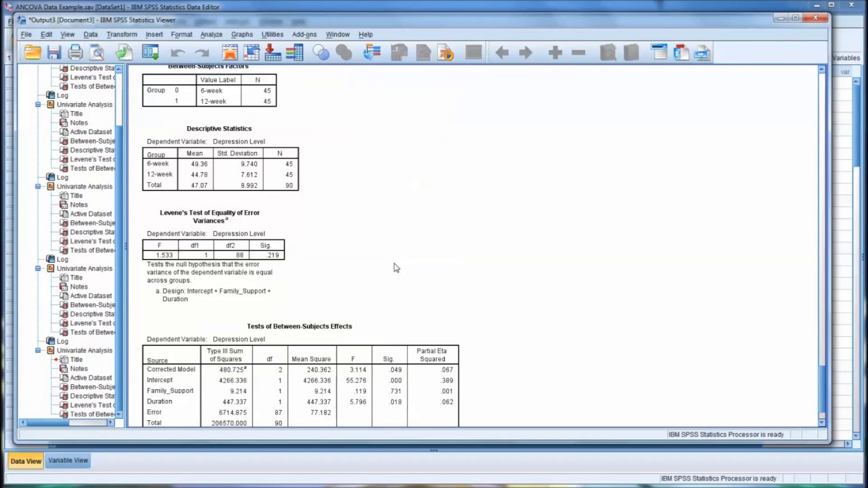The image size is (868, 488).
Task: Open the Add-ons menu
Action: 304,35
